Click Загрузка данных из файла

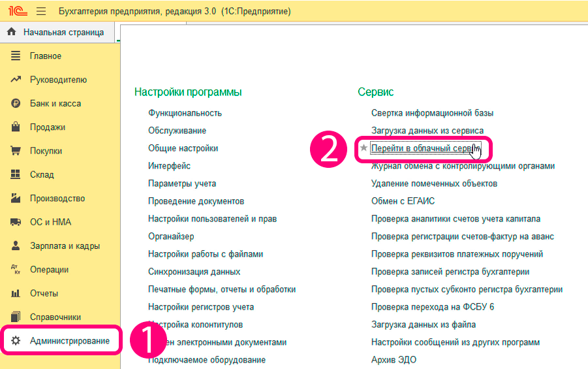pos(424,325)
